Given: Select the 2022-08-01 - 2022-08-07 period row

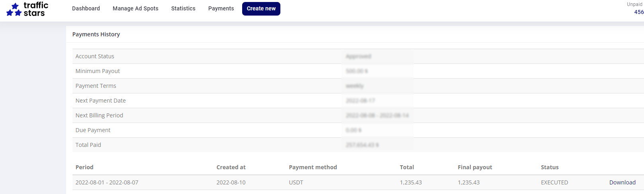Looking at the screenshot, I should [x=107, y=182].
